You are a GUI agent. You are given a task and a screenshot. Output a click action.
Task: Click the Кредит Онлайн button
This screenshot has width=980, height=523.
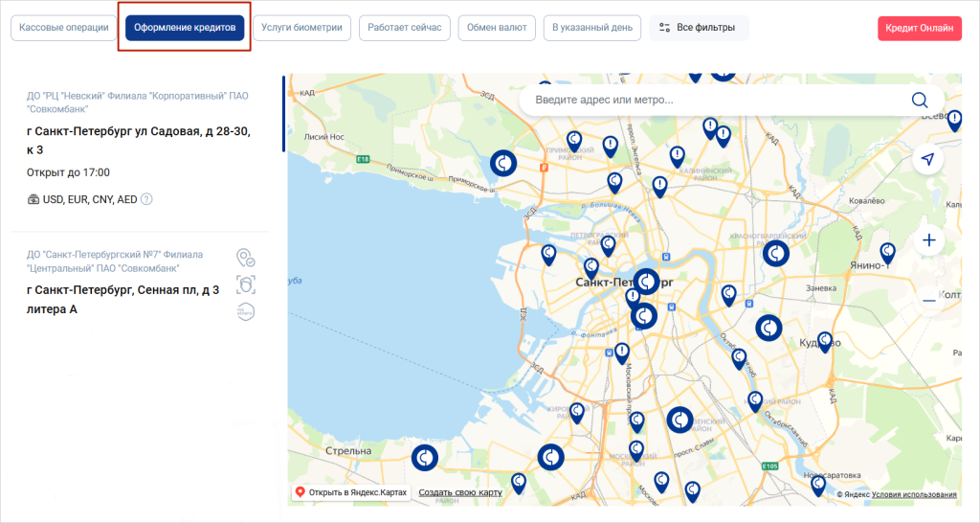click(920, 28)
